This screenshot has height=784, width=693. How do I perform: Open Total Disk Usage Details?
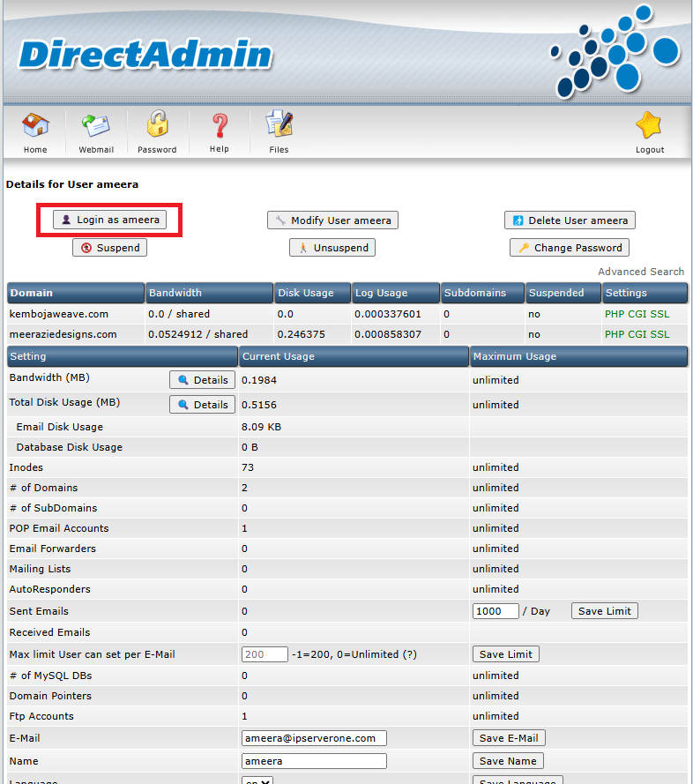pyautogui.click(x=202, y=405)
